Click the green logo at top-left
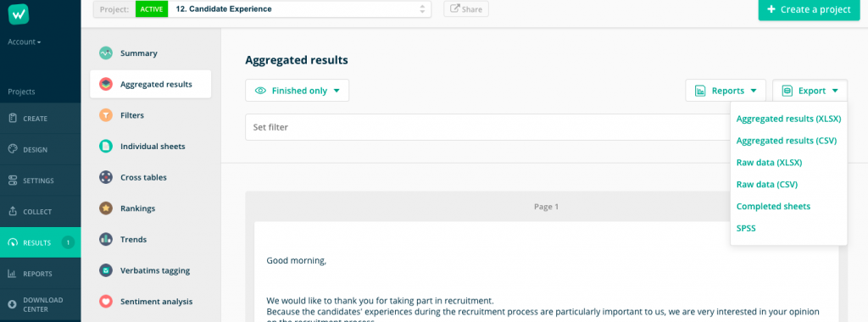 pyautogui.click(x=19, y=14)
